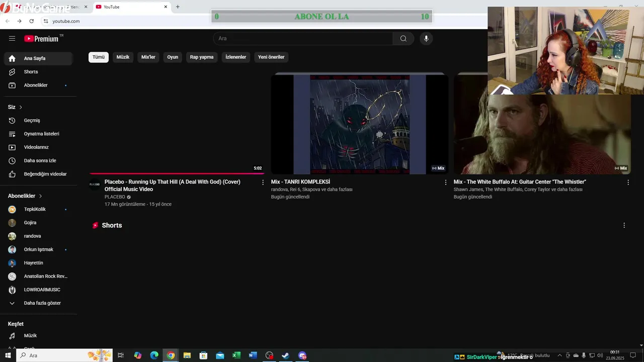Open the TepkiKolik channel subscription

tap(38, 209)
